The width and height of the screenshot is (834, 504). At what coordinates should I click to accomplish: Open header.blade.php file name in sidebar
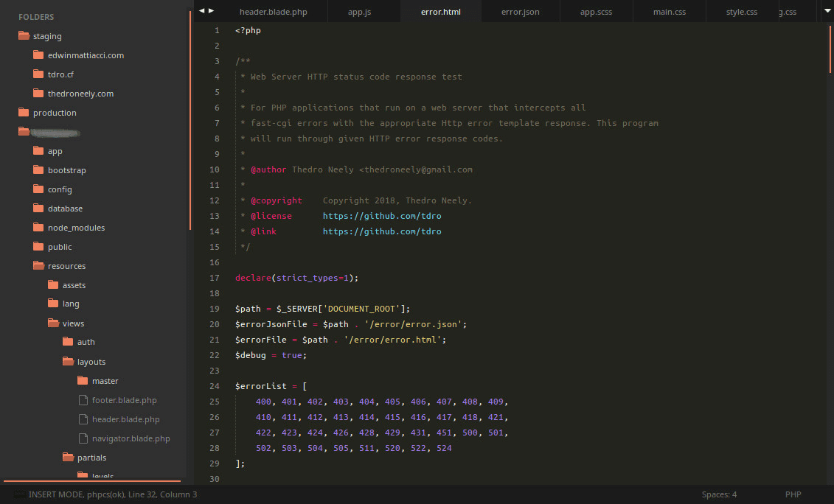tap(125, 419)
